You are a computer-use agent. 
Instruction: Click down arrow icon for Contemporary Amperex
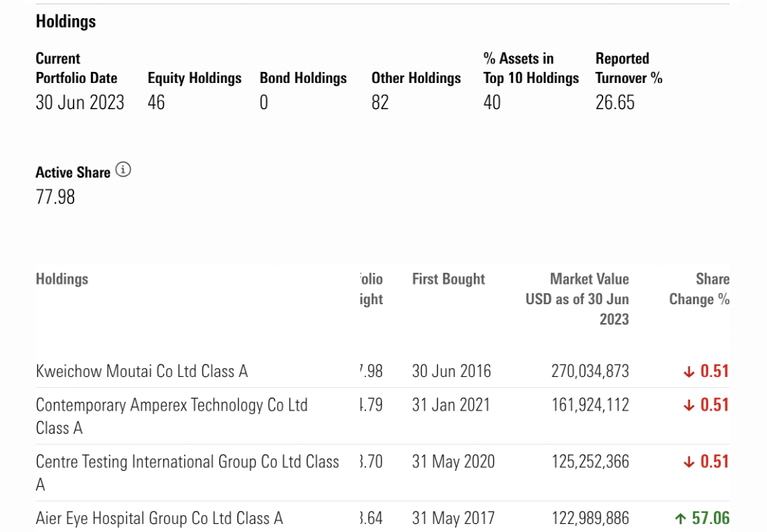pos(689,405)
